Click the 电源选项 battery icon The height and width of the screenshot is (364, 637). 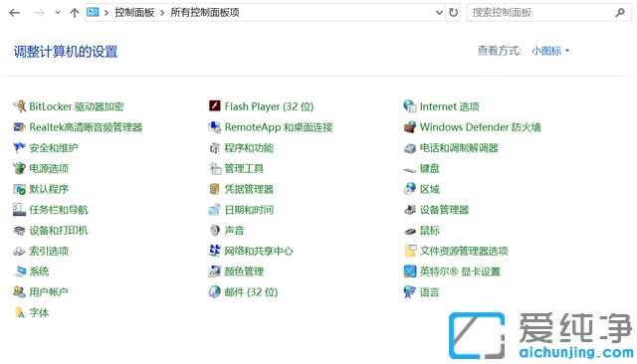(19, 168)
